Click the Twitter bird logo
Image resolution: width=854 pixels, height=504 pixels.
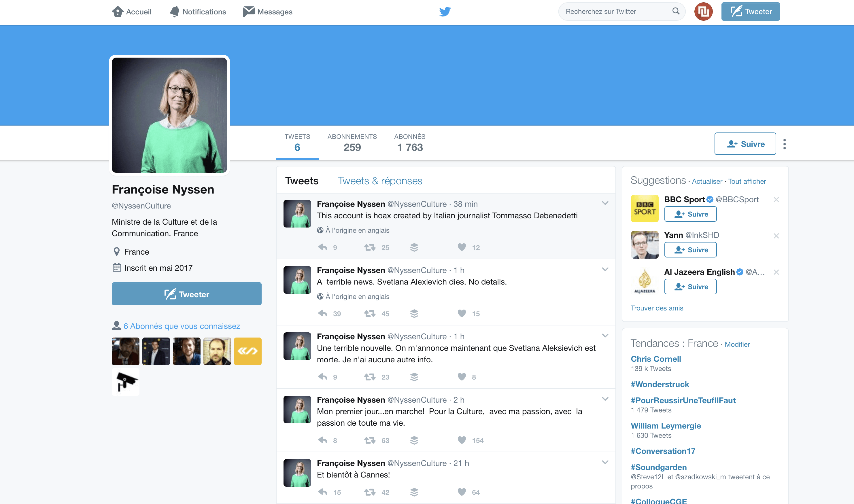tap(445, 12)
